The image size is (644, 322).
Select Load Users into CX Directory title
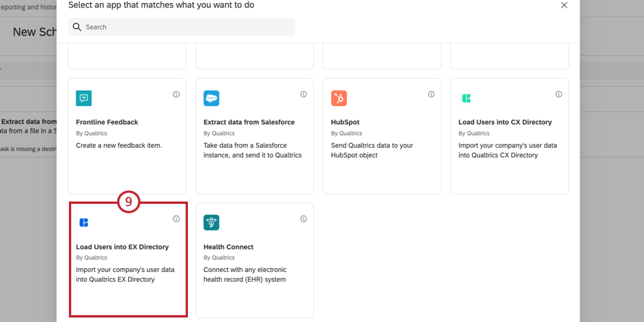(505, 122)
